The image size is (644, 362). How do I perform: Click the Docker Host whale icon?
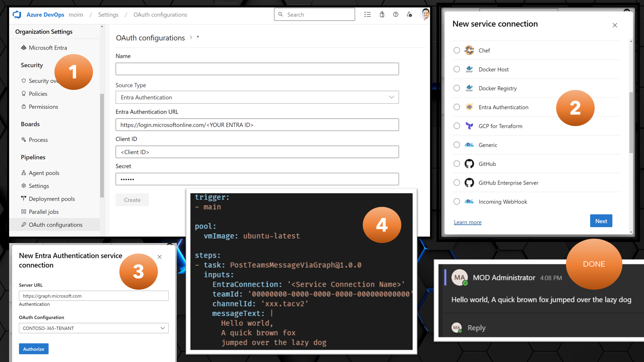(469, 69)
